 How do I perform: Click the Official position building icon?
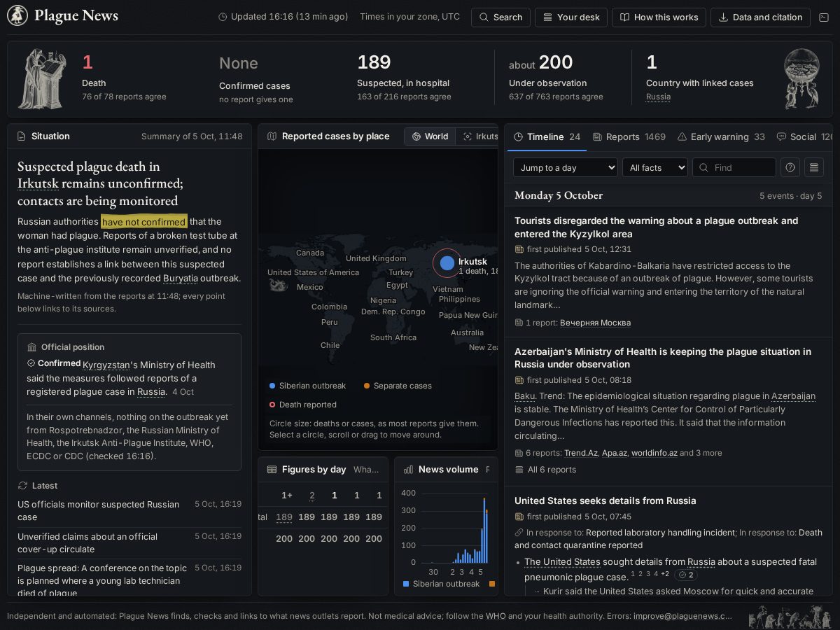(x=31, y=347)
